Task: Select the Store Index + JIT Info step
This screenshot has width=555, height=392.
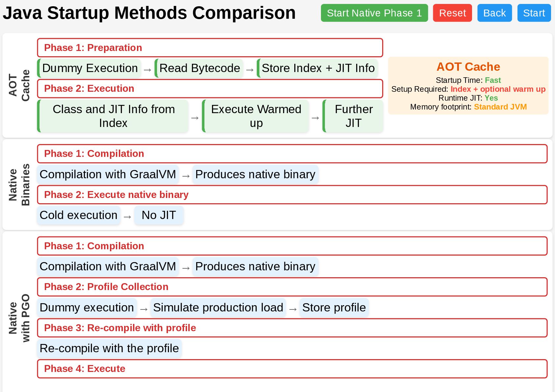Action: click(318, 68)
